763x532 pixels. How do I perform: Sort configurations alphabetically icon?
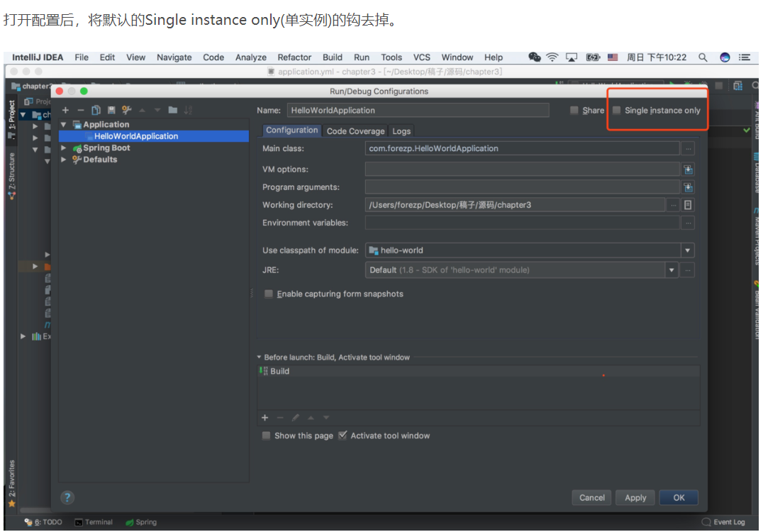[188, 110]
